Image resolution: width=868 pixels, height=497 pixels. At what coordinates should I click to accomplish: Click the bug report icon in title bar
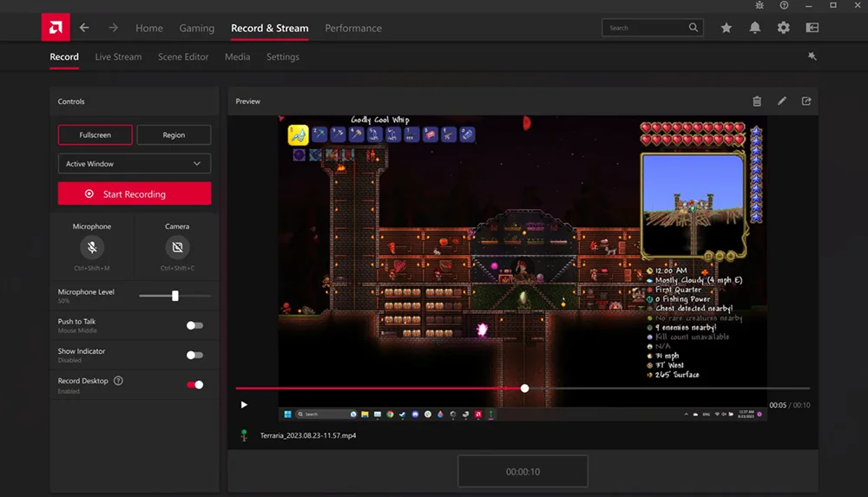pos(759,5)
